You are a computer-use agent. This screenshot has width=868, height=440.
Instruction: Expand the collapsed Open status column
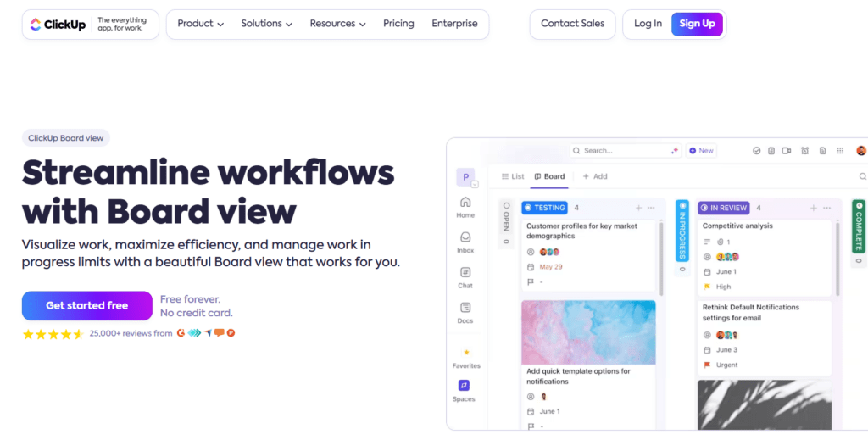[x=505, y=222]
